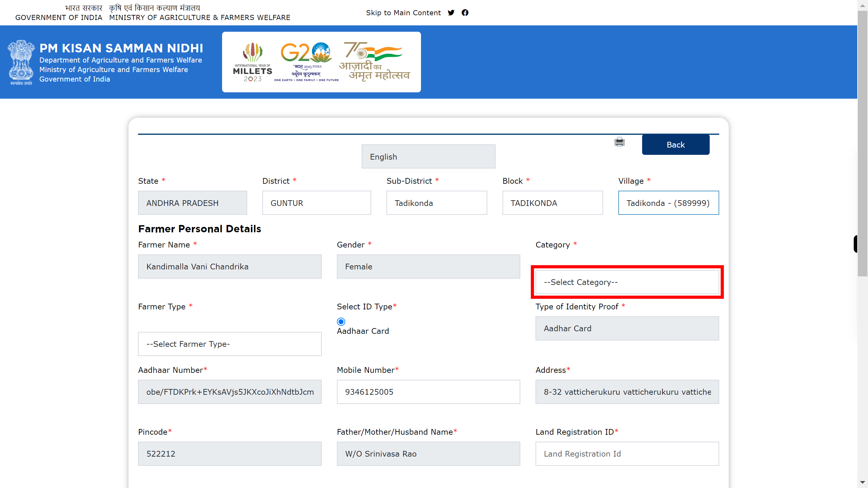Click the Azadi Ka Amrit Mahotsav icon
868x488 pixels.
380,62
